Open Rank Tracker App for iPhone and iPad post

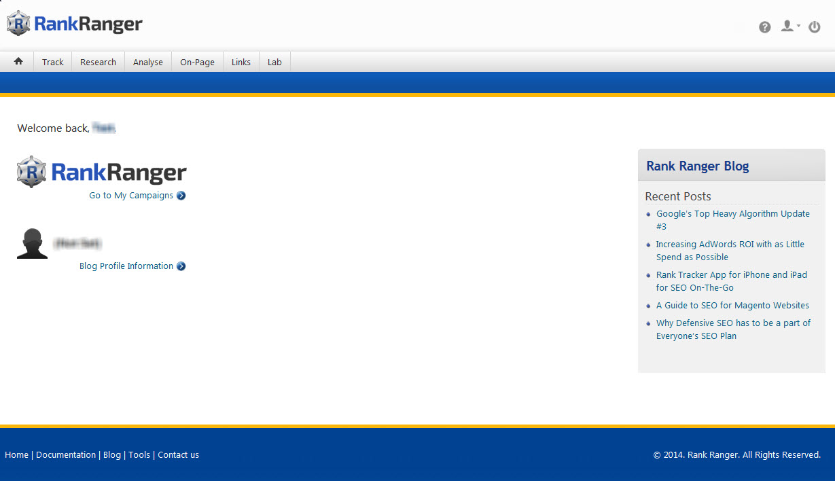tap(732, 281)
